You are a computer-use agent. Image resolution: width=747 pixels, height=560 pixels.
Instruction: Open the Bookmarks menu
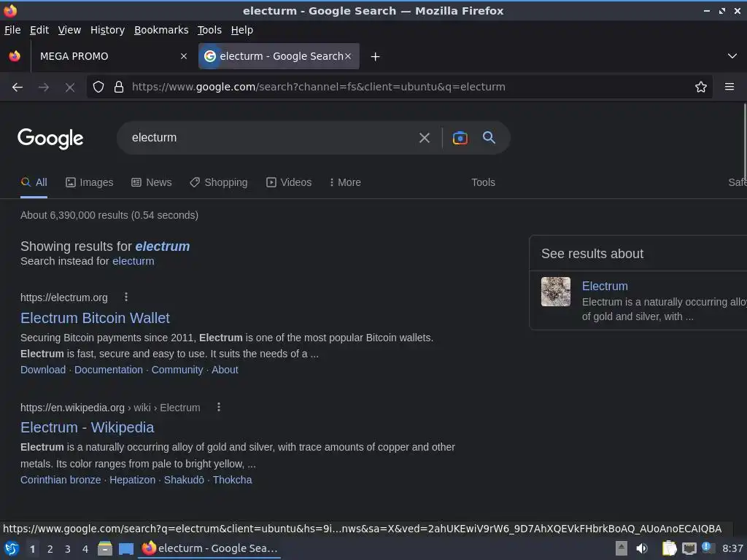click(161, 30)
